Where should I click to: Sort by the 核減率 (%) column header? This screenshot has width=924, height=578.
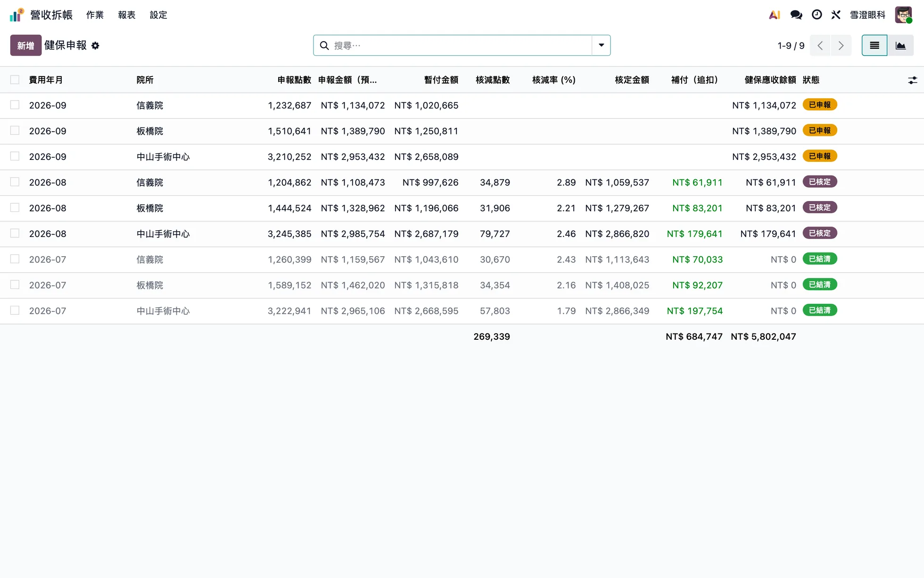click(554, 80)
